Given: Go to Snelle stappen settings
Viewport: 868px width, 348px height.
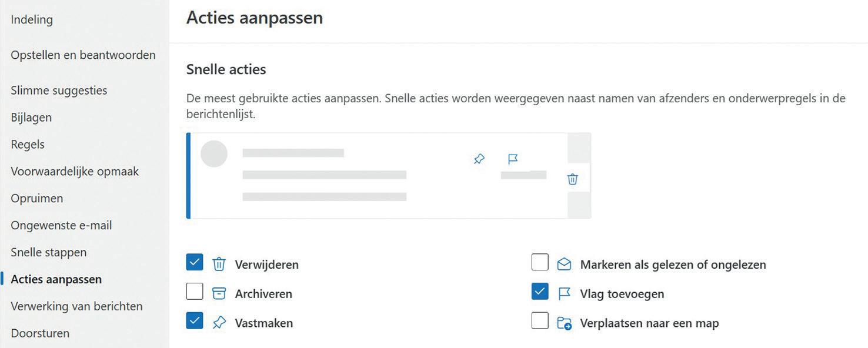Looking at the screenshot, I should click(x=49, y=252).
